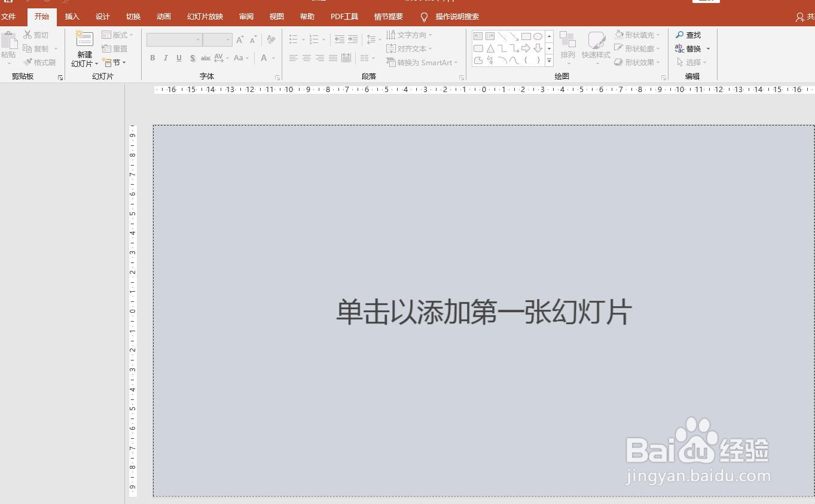The image size is (815, 504).
Task: Toggle justify text alignment
Action: pyautogui.click(x=333, y=58)
